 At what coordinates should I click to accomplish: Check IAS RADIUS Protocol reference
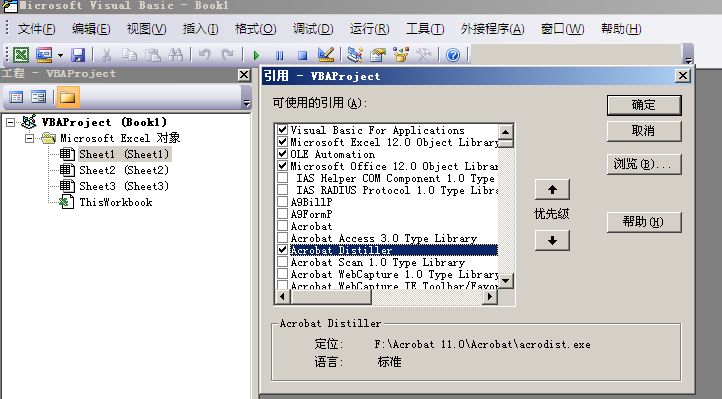coord(282,190)
